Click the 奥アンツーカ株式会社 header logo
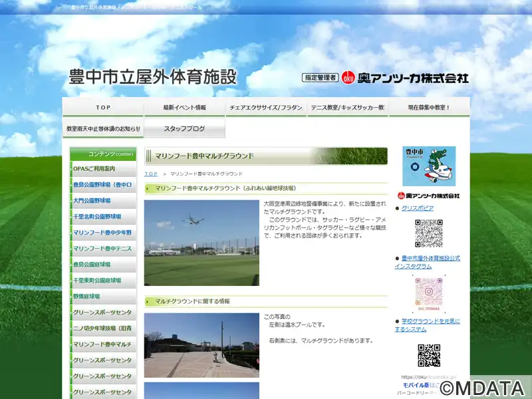This screenshot has height=399, width=532. (413, 78)
